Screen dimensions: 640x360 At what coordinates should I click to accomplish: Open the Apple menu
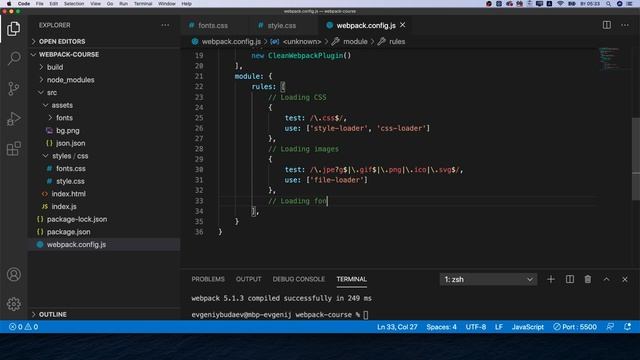click(9, 4)
